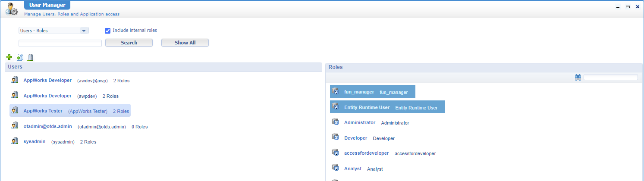Viewport: 644px width, 181px height.
Task: Select AppWorks Developer user awdev@awp
Action: point(47,80)
